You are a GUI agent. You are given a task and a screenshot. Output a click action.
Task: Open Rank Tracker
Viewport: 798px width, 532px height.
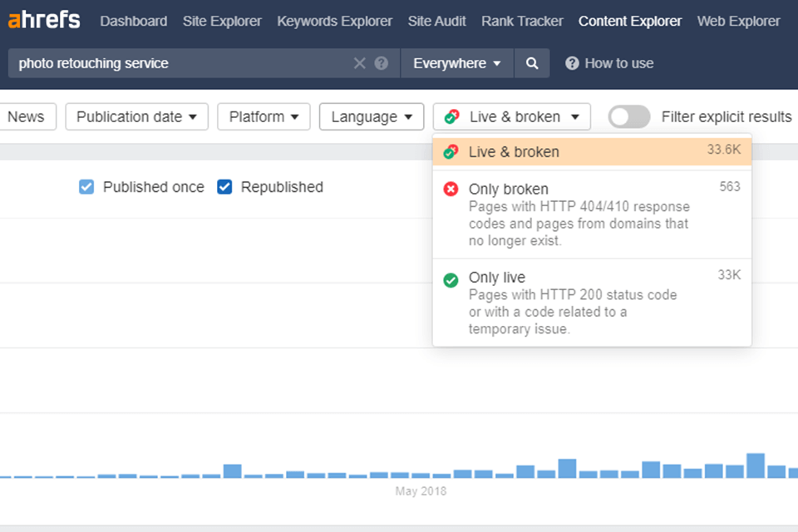[x=522, y=21]
